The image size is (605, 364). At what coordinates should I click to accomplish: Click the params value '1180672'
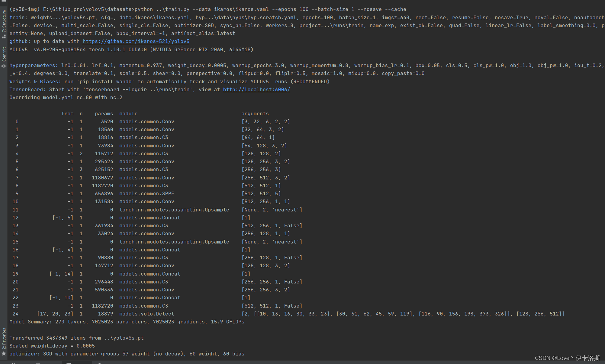tap(102, 178)
